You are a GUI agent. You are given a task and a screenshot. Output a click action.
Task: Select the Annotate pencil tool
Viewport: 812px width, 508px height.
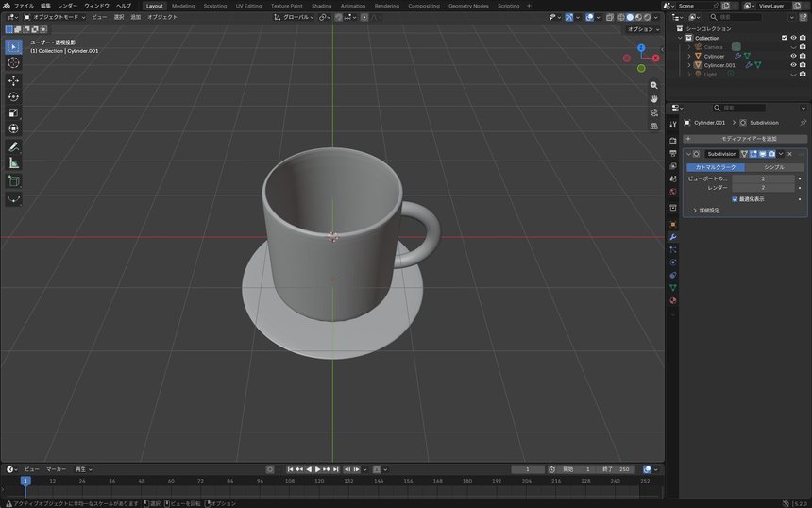point(13,147)
